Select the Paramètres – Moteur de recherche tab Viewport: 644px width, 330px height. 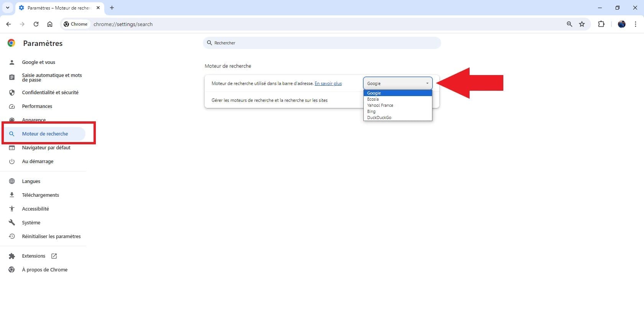coord(59,8)
